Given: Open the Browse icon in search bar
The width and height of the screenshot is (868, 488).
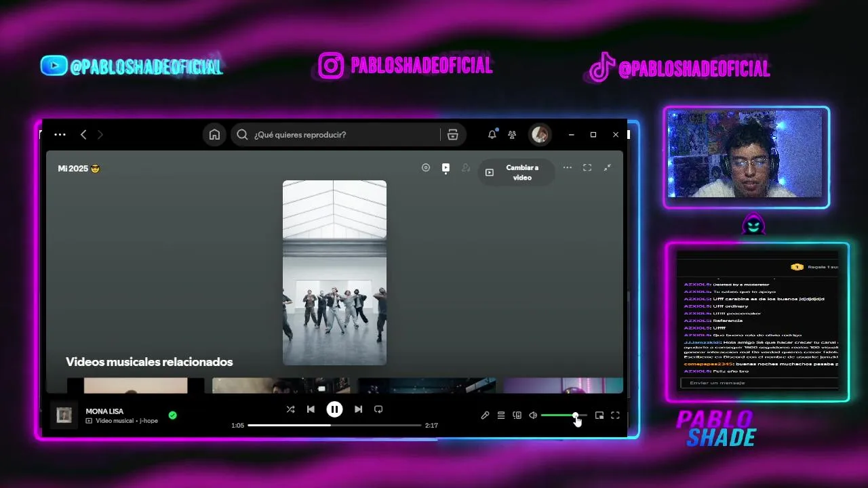Looking at the screenshot, I should coord(453,134).
